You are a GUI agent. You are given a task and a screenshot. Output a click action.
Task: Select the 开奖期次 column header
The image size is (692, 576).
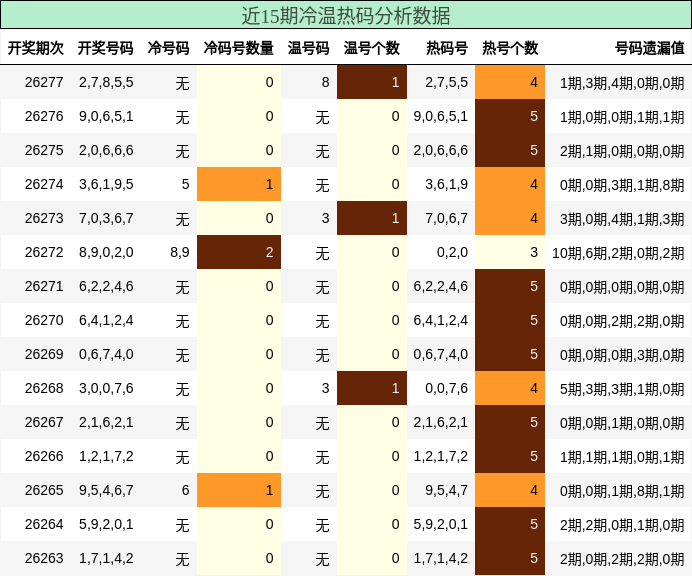[x=36, y=48]
